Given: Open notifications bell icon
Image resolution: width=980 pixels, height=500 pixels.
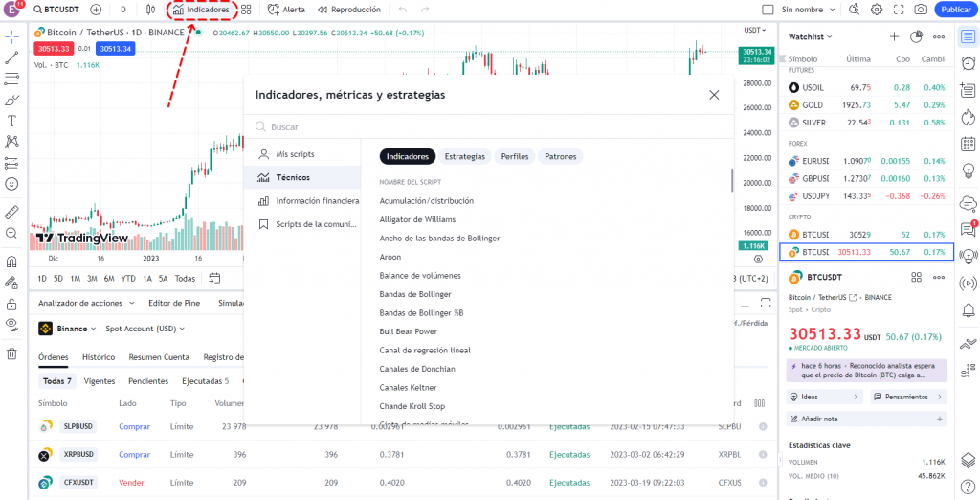Looking at the screenshot, I should [969, 309].
